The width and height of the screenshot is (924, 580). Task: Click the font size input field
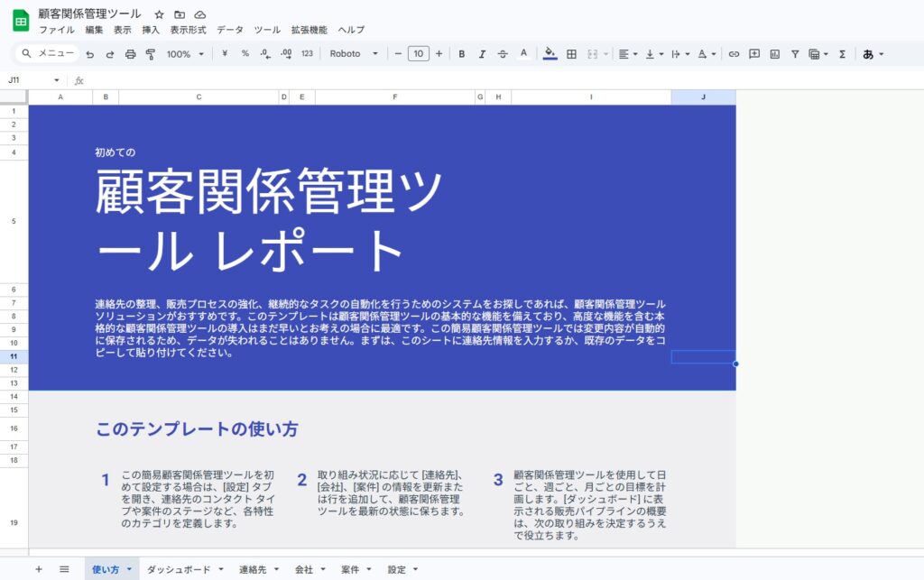(418, 54)
